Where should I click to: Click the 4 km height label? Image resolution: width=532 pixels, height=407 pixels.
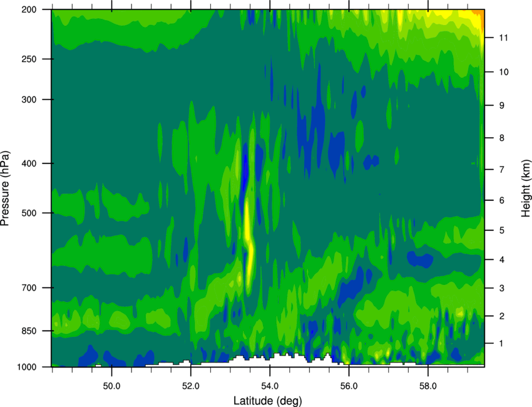pyautogui.click(x=502, y=260)
